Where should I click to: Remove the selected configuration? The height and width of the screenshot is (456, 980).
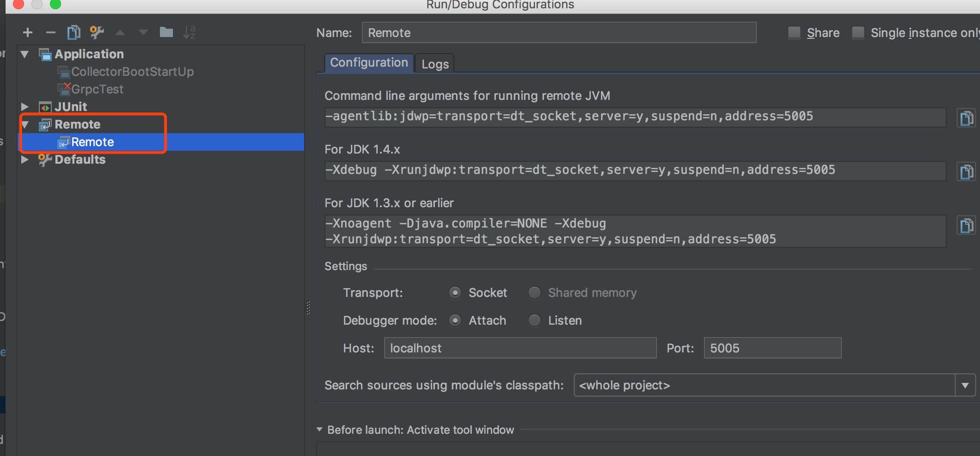point(51,32)
